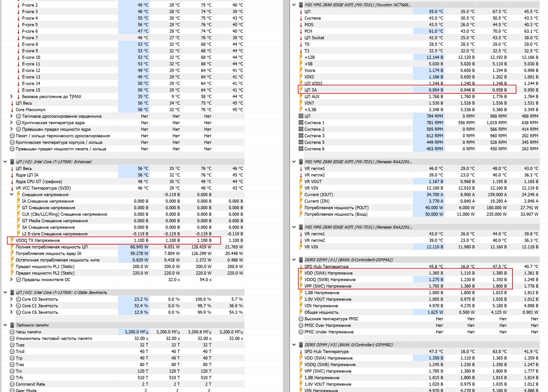This screenshot has height=392, width=548.
Task: Click lightning icon beside VDDQ TX Напряжение
Action: [x=12, y=240]
